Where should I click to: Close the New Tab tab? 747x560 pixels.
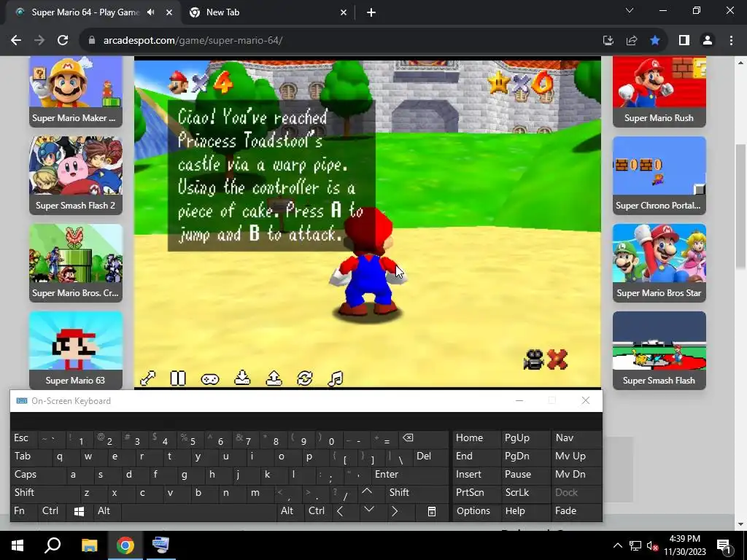(x=344, y=12)
